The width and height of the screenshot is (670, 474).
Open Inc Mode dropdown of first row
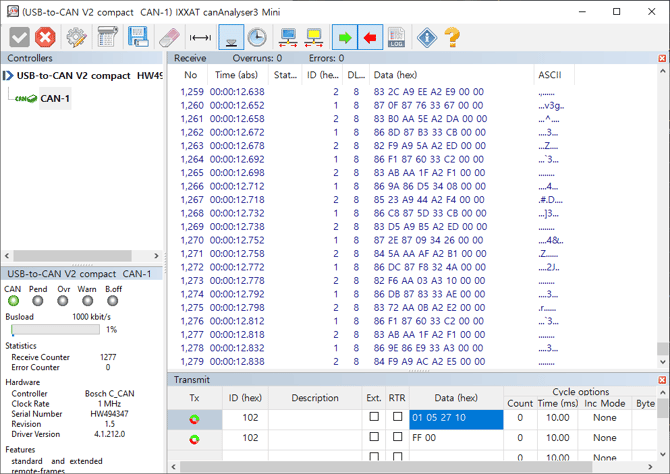[604, 417]
